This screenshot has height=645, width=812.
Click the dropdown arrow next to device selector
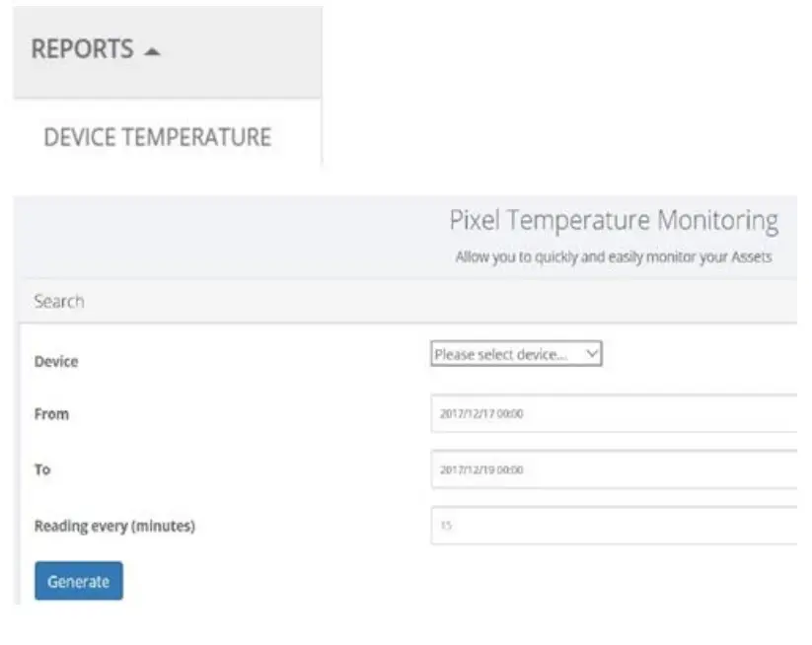592,352
